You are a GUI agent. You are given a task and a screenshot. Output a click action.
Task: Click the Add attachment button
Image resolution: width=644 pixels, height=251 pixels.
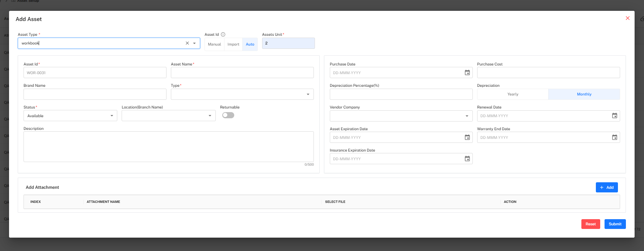pos(606,187)
